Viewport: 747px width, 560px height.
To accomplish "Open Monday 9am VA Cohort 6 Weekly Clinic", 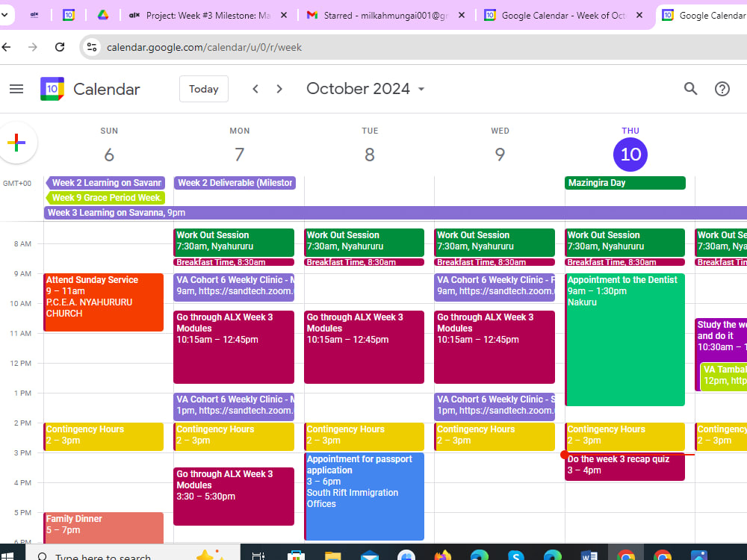I will tap(234, 287).
